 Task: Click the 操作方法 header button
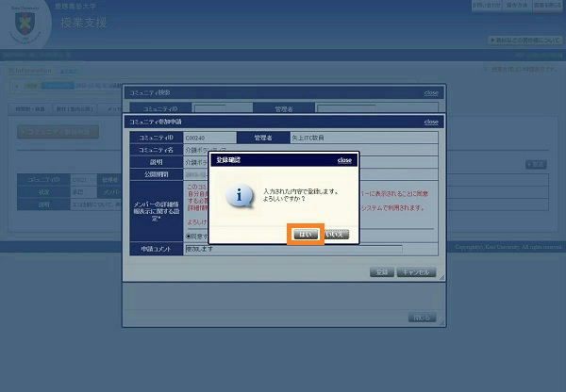click(x=516, y=6)
